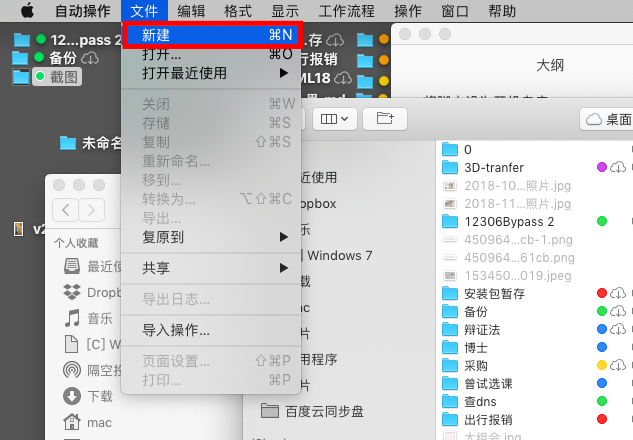The height and width of the screenshot is (440, 633).
Task: Click the back arrow in the Finder window
Action: coord(65,210)
